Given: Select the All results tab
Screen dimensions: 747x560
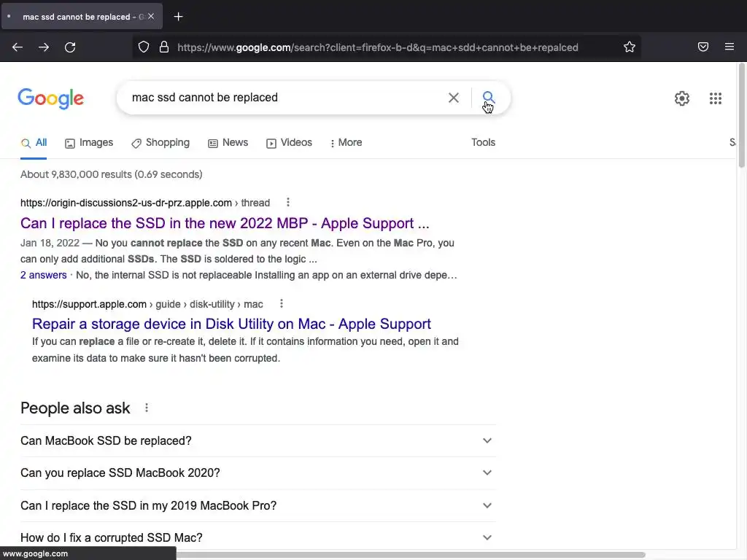Looking at the screenshot, I should point(34,142).
